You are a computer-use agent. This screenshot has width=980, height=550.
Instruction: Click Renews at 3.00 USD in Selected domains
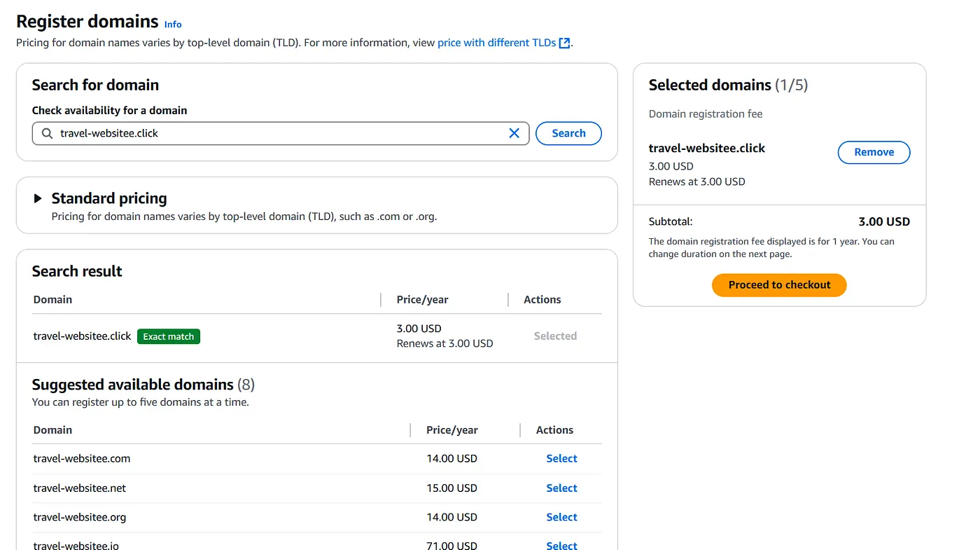[697, 181]
